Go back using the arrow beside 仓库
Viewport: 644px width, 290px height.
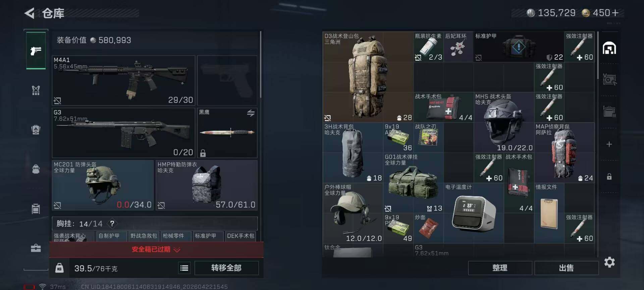click(x=30, y=13)
